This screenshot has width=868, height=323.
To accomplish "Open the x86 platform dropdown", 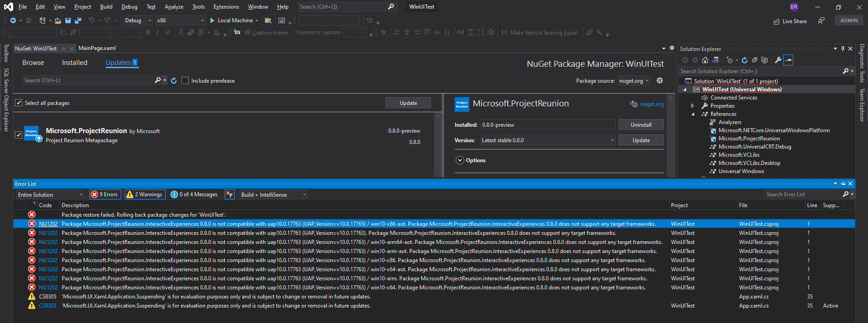I will pyautogui.click(x=180, y=20).
